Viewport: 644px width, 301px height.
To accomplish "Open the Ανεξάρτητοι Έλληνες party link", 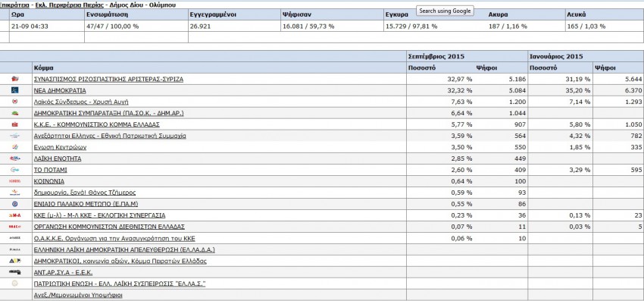I will pyautogui.click(x=110, y=136).
